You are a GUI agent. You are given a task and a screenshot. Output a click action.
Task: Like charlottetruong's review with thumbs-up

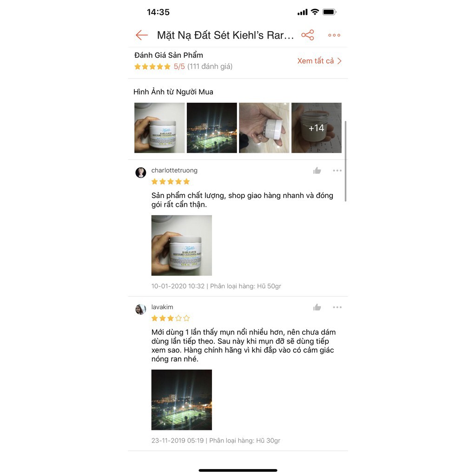coord(317,171)
